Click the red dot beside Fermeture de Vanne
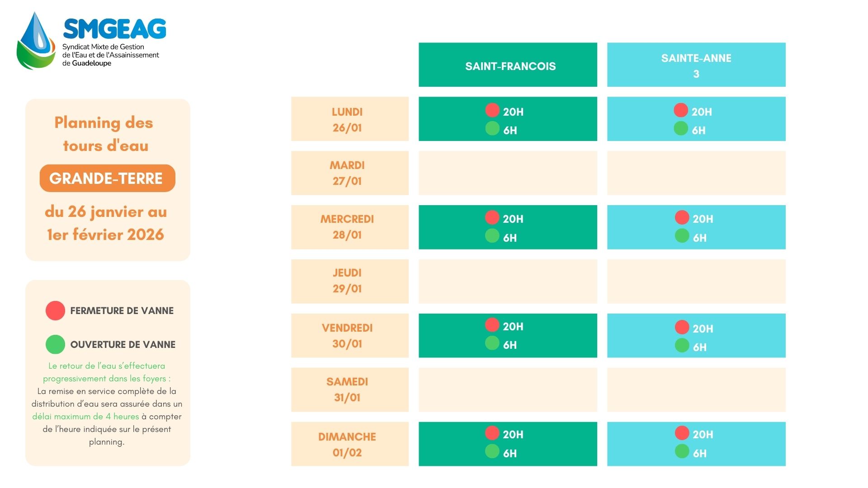This screenshot has width=868, height=488. [55, 311]
